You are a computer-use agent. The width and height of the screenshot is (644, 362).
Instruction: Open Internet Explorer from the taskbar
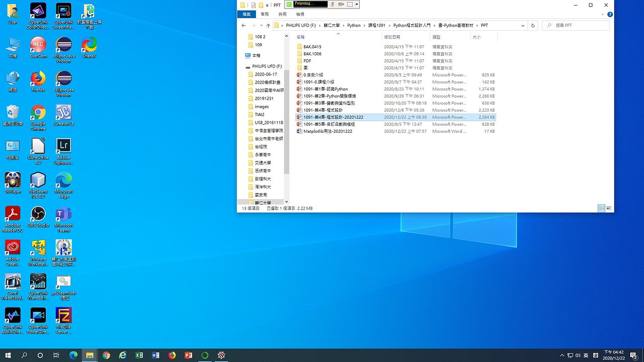coord(123,355)
